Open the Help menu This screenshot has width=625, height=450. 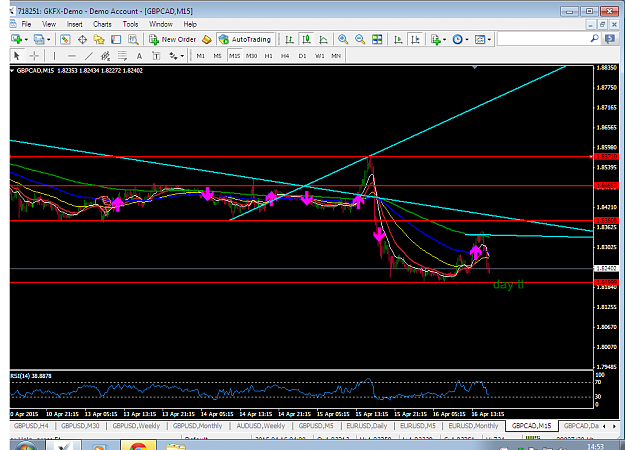(190, 24)
